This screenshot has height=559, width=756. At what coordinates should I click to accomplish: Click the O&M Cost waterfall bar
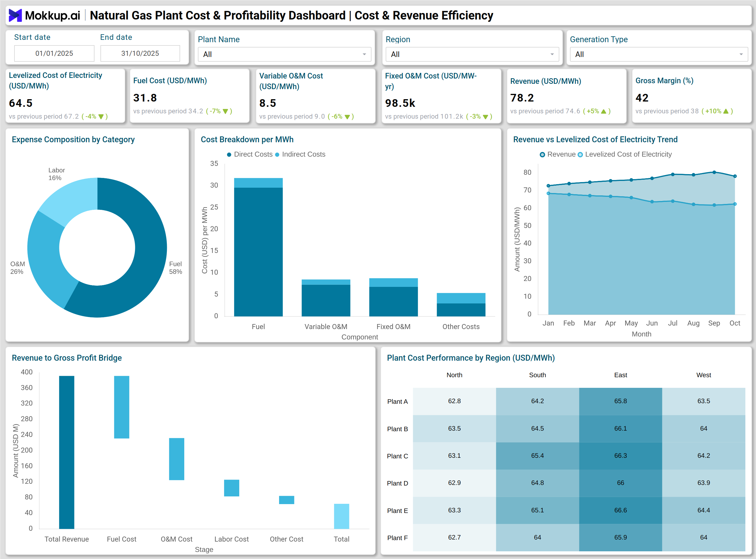tap(176, 459)
